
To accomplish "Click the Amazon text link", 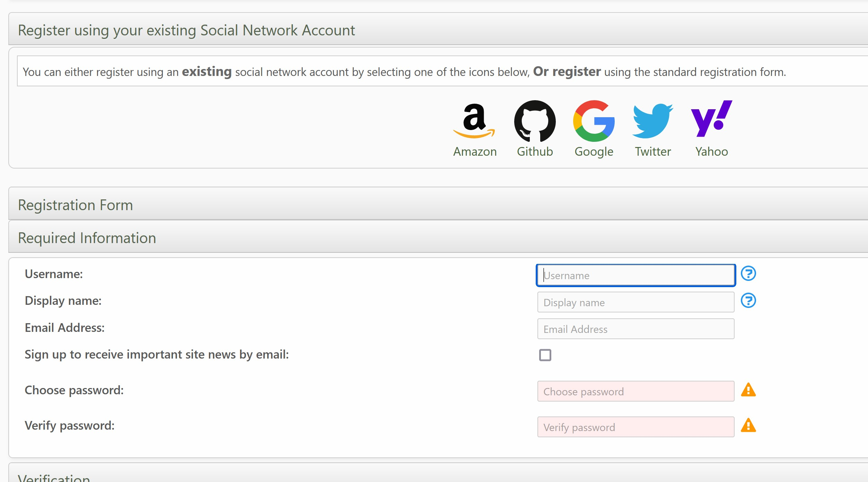I will pyautogui.click(x=475, y=152).
